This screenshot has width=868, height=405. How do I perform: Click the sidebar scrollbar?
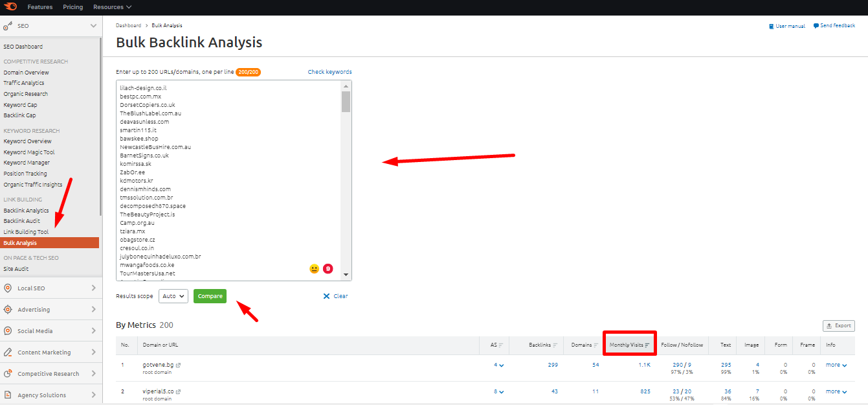pos(100,126)
